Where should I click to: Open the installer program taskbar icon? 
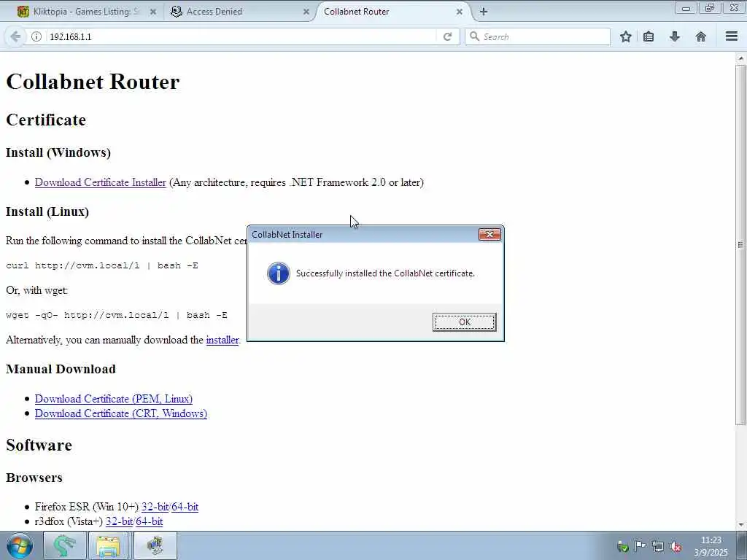click(x=155, y=545)
